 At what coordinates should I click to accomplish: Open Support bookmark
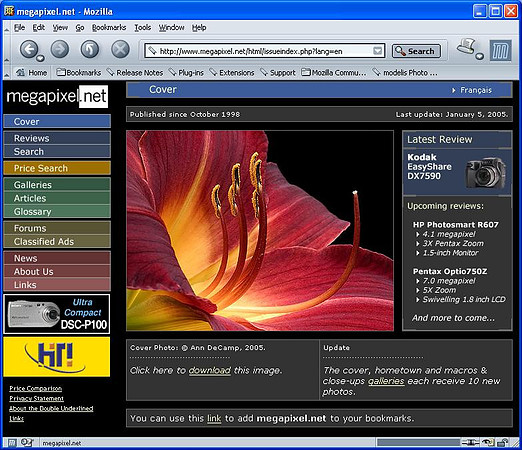pyautogui.click(x=278, y=72)
